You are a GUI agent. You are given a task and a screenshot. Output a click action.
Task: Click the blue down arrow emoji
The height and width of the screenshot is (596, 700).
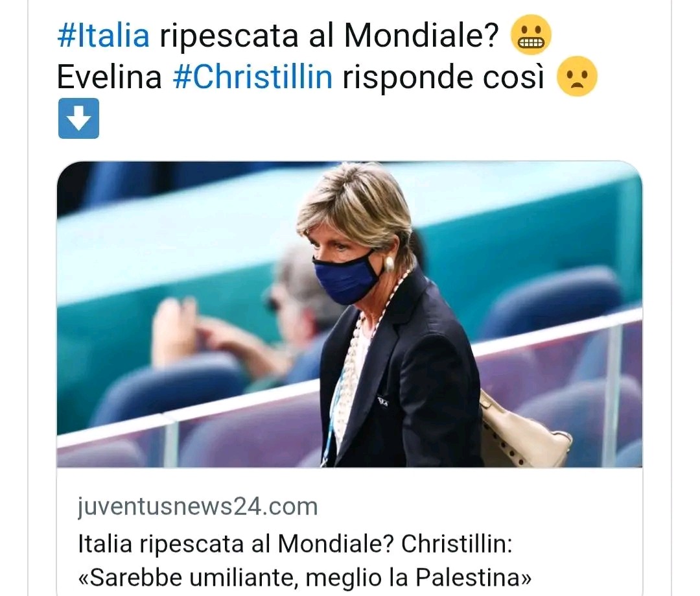click(x=78, y=118)
